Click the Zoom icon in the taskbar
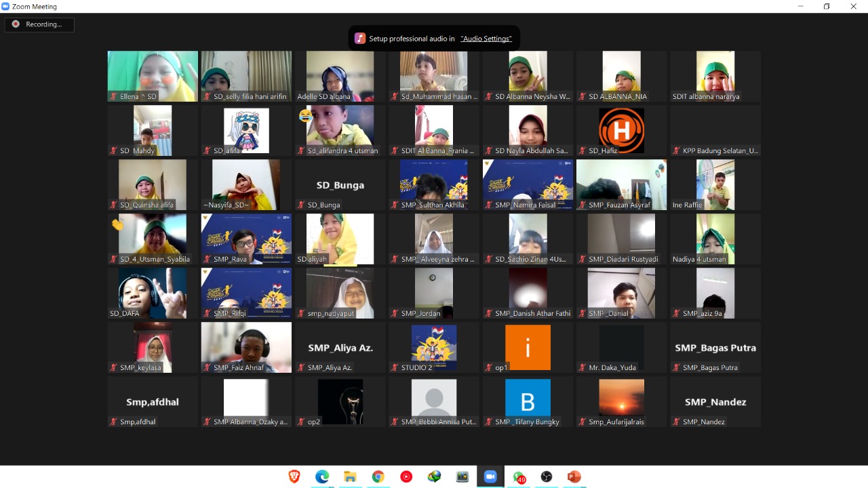The width and height of the screenshot is (868, 488). tap(490, 477)
